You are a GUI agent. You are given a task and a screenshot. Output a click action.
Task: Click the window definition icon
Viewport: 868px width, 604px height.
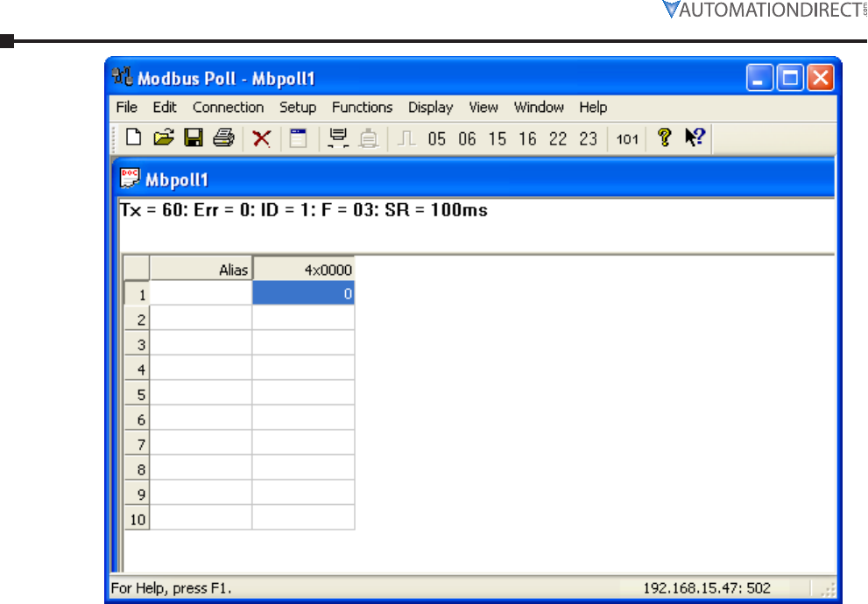299,137
